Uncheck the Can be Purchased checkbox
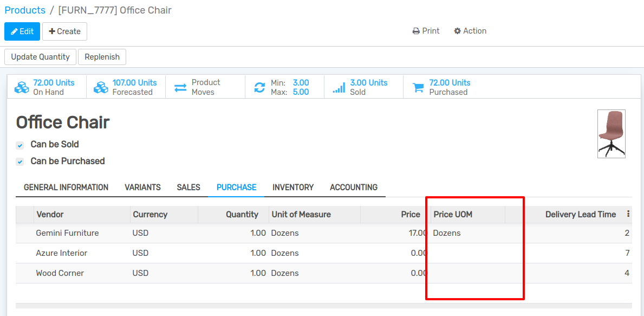This screenshot has height=316, width=644. point(19,162)
